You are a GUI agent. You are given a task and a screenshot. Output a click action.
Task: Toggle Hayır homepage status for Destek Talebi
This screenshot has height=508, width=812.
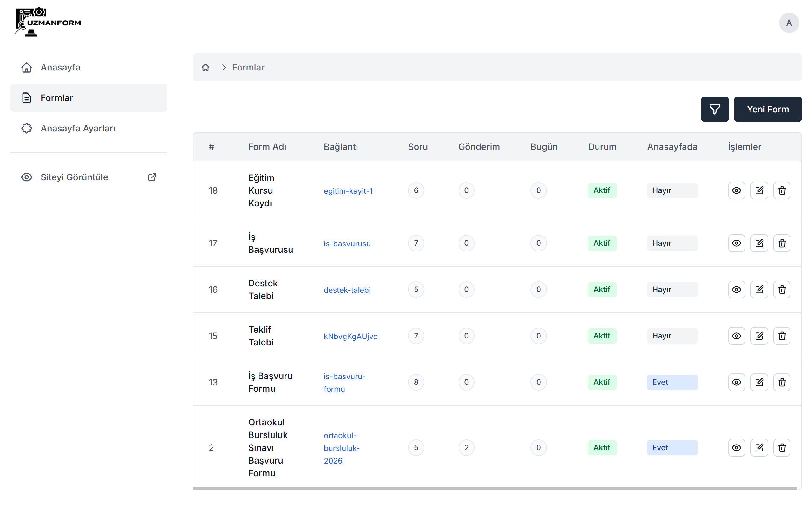[x=672, y=290]
